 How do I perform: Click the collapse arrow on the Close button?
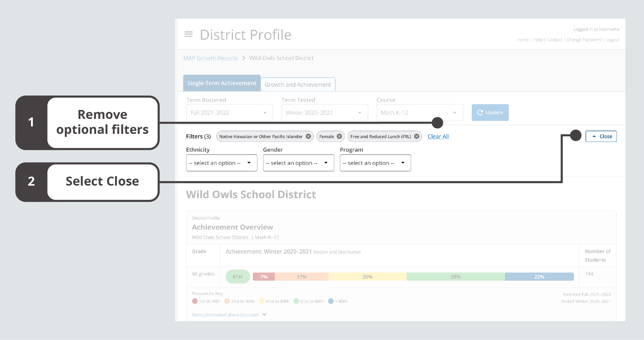pyautogui.click(x=594, y=136)
